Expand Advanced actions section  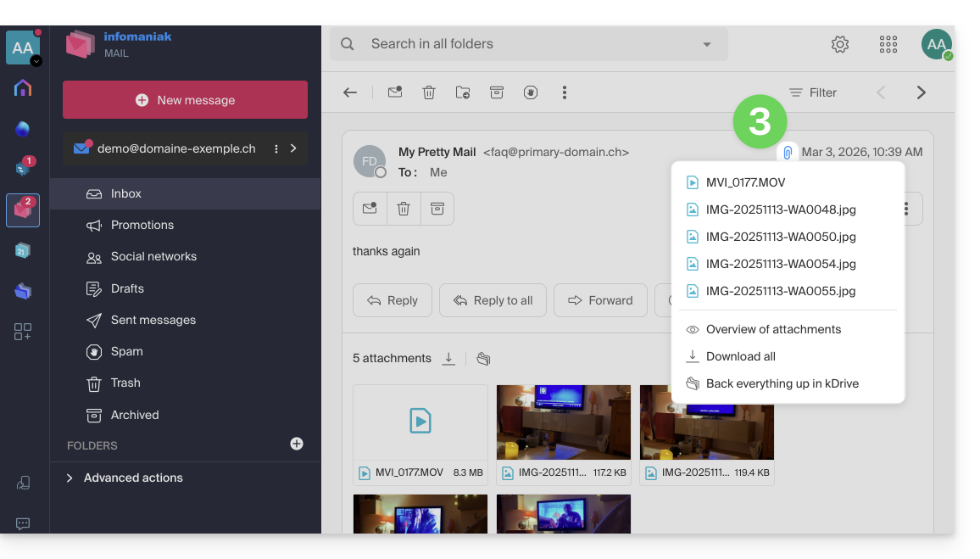(x=70, y=478)
